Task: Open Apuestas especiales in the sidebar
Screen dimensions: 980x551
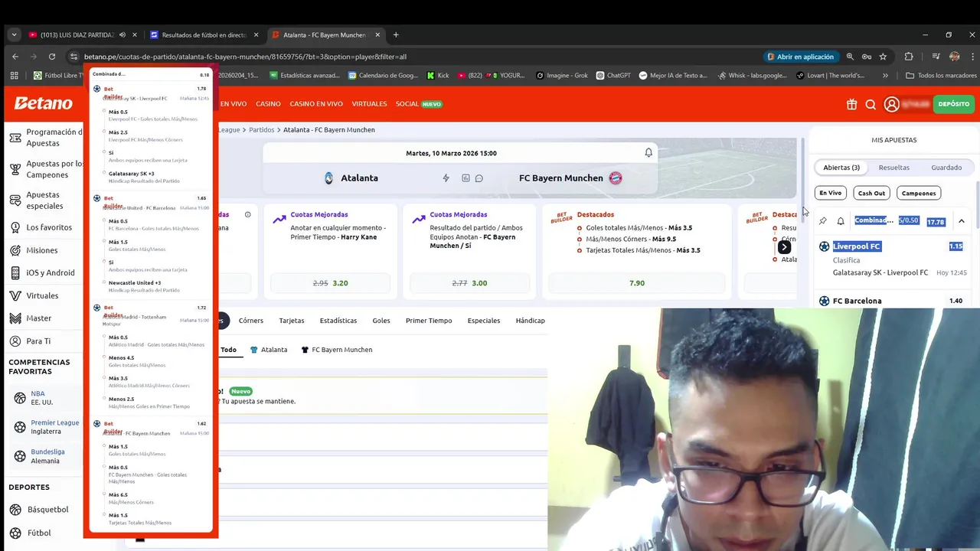Action: [44, 200]
